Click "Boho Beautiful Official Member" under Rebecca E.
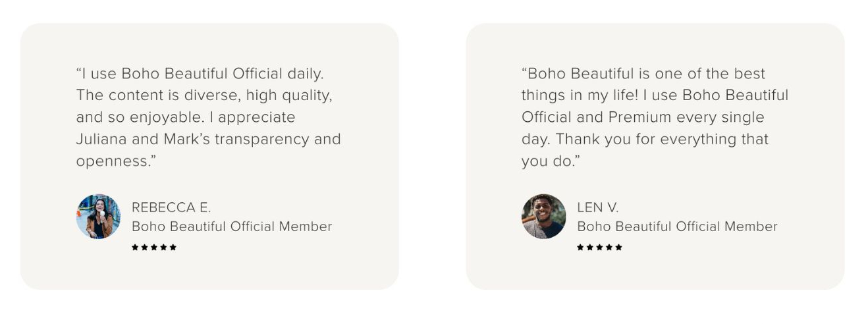Image resolution: width=868 pixels, height=324 pixels. [x=232, y=227]
